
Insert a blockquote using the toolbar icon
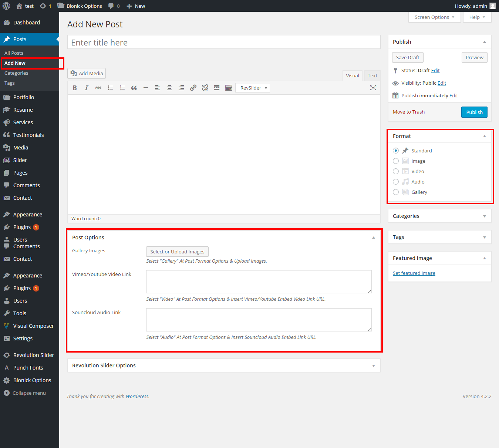click(x=134, y=88)
